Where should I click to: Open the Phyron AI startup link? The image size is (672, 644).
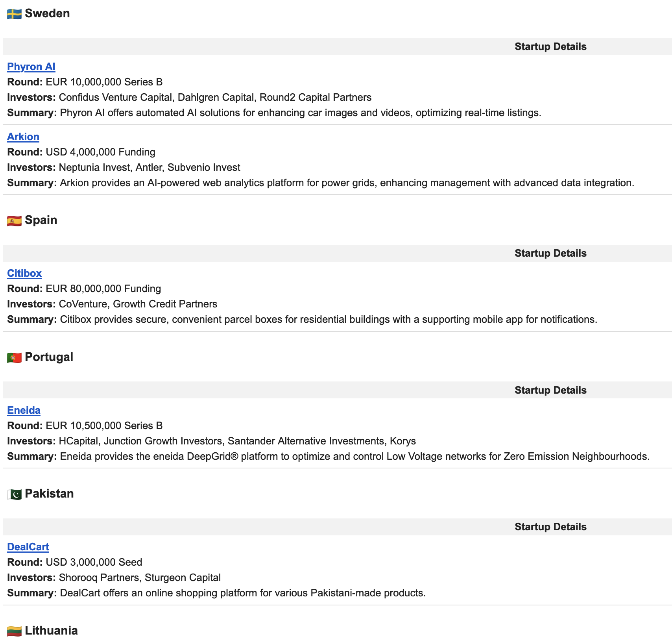(31, 67)
